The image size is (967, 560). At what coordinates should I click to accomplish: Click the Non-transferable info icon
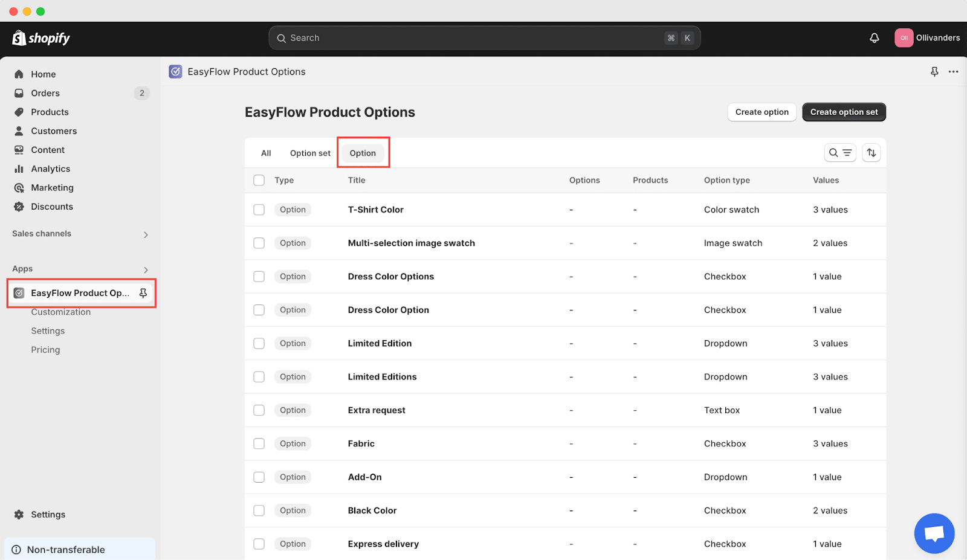point(16,550)
